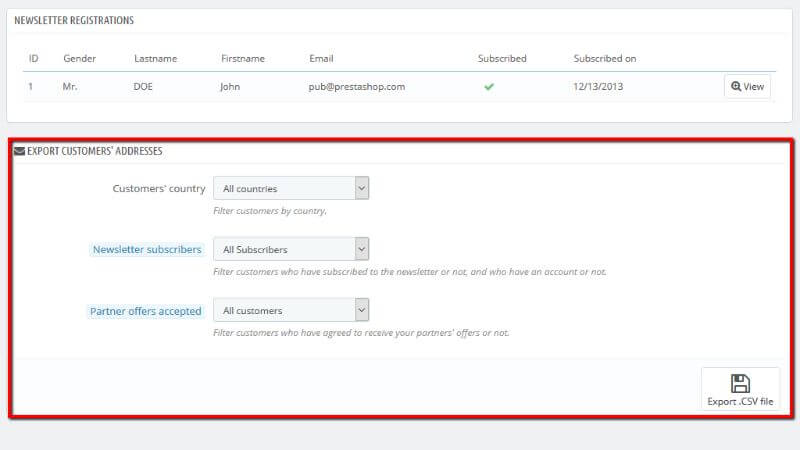Click the date 12/13/2013
The width and height of the screenshot is (800, 450).
(x=598, y=87)
